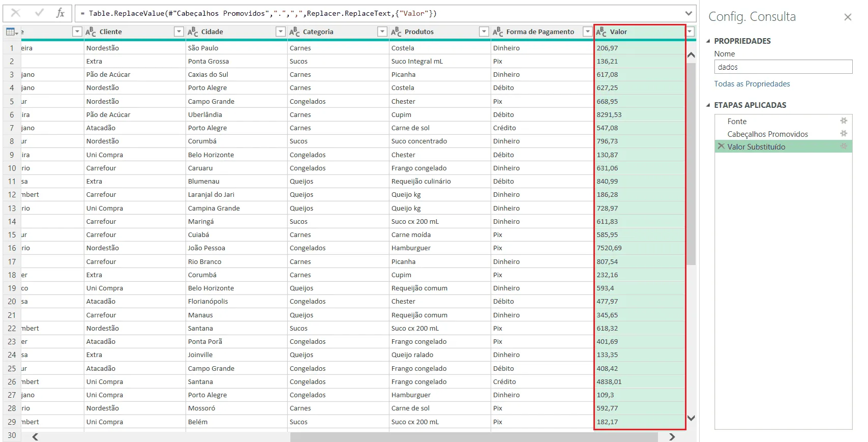Image resolution: width=868 pixels, height=442 pixels.
Task: Select the Valor Substituído applied step
Action: (783, 146)
